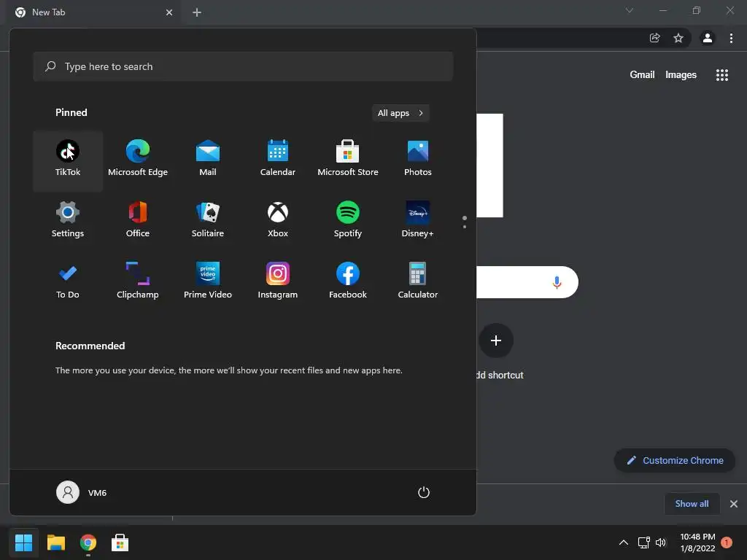Click Customize Chrome button
The width and height of the screenshot is (747, 560).
coord(675,461)
